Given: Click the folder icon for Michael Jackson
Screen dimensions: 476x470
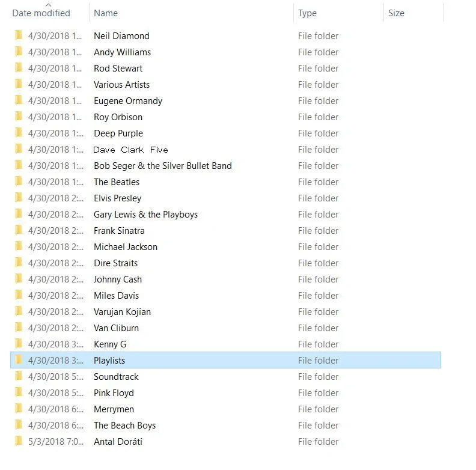Looking at the screenshot, I should point(19,246).
